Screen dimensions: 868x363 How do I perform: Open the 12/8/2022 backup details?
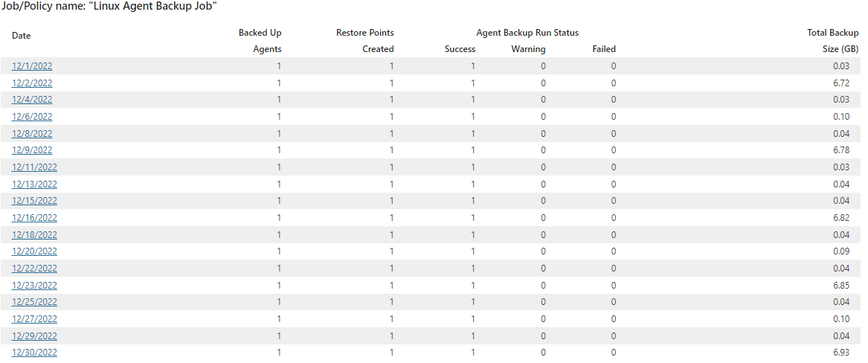pyautogui.click(x=32, y=133)
